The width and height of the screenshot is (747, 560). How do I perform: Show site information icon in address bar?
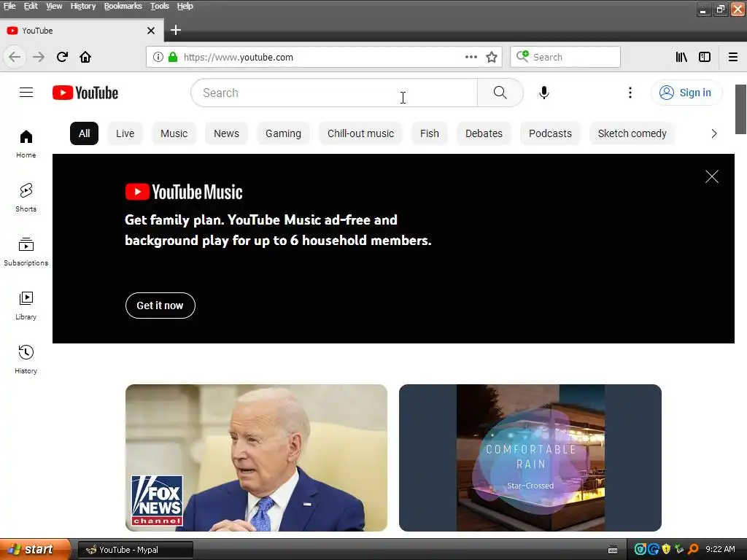tap(158, 57)
